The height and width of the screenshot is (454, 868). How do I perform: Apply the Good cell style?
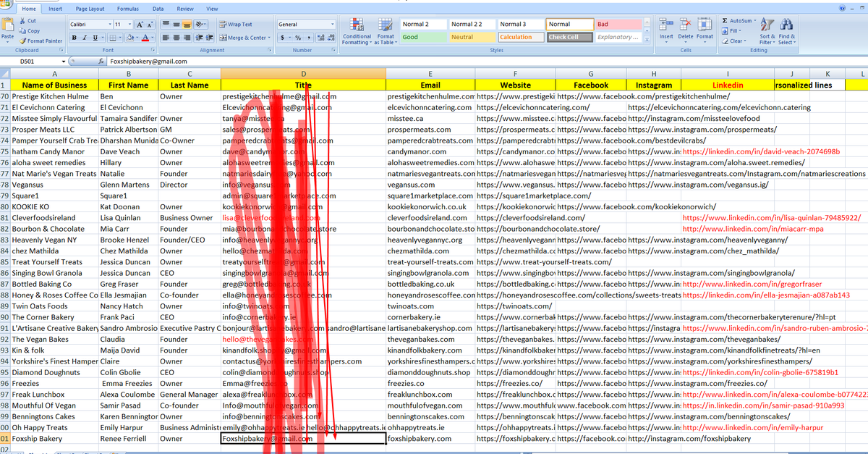[422, 37]
